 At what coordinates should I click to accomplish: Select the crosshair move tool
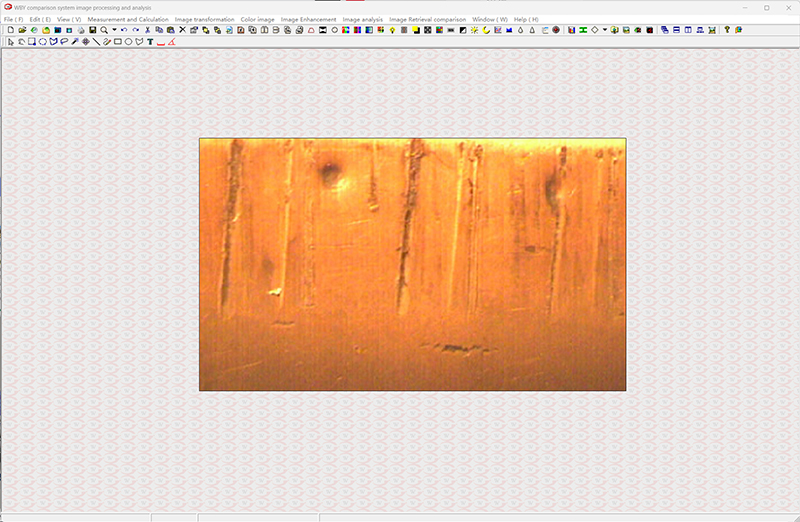click(86, 42)
